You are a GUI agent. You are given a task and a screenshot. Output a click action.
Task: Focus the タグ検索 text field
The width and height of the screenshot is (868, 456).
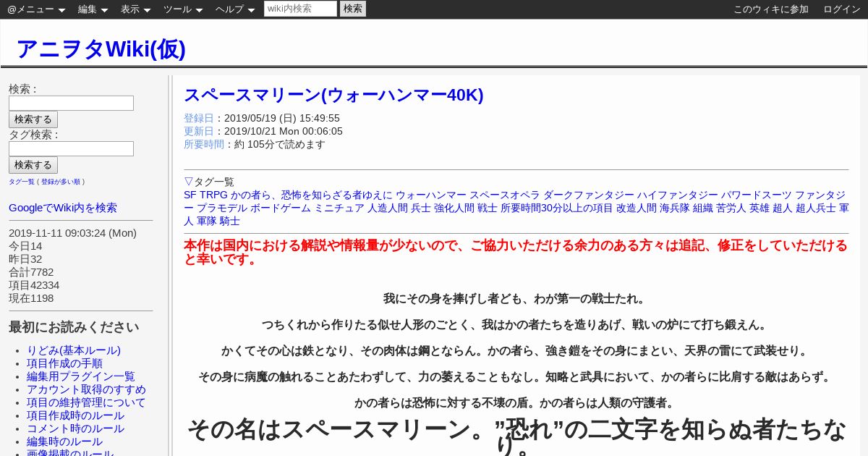(x=71, y=149)
